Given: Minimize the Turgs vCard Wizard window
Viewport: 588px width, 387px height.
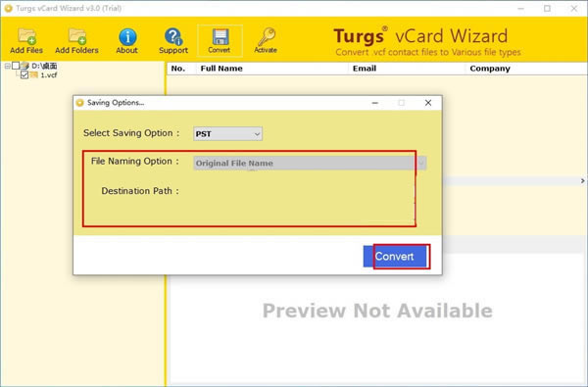Looking at the screenshot, I should [520, 8].
